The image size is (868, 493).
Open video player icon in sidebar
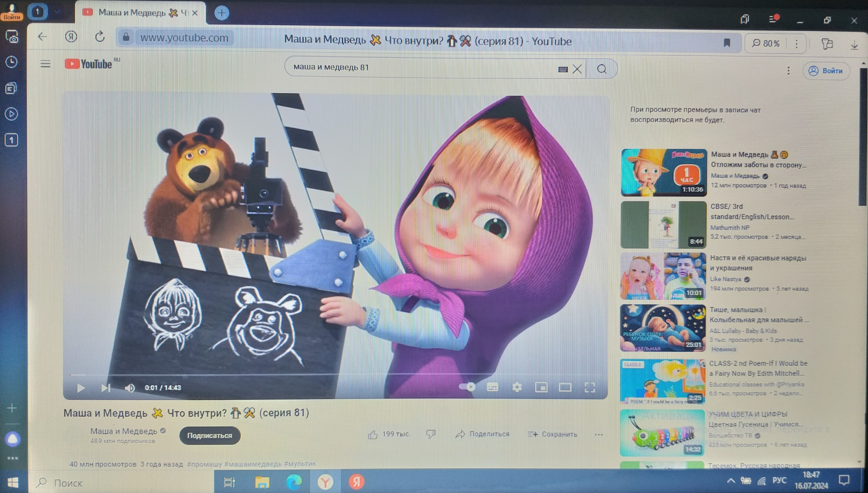click(12, 114)
